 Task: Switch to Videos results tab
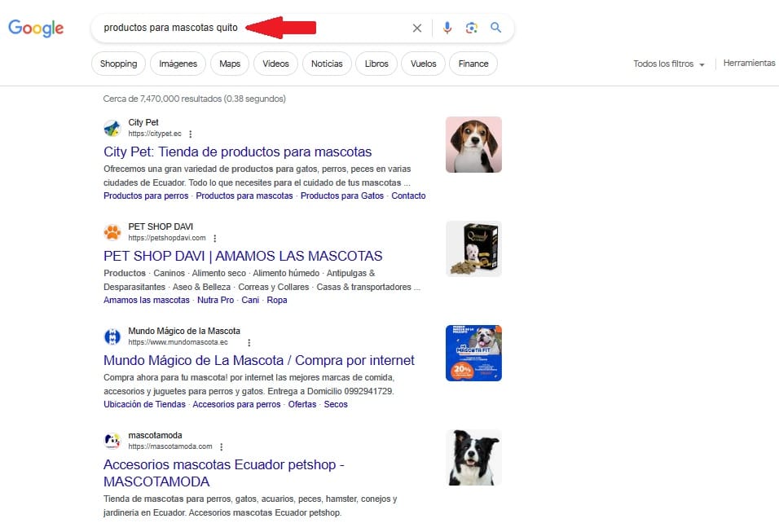click(275, 64)
